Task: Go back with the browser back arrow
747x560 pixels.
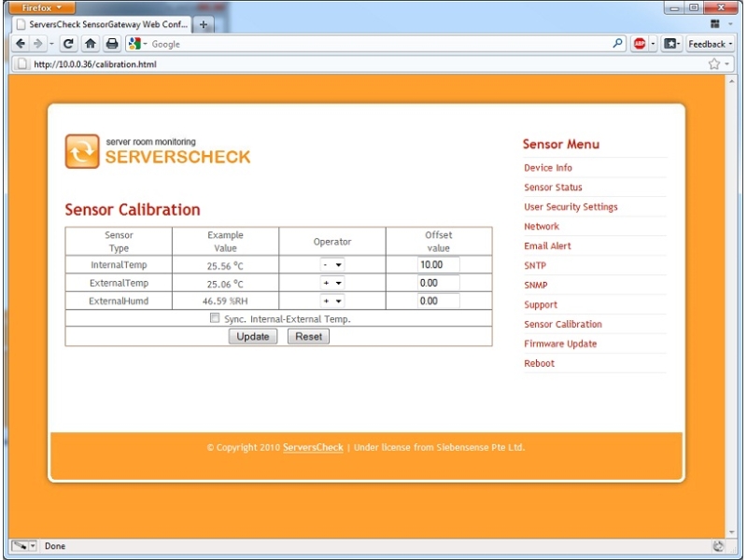Action: (x=21, y=44)
